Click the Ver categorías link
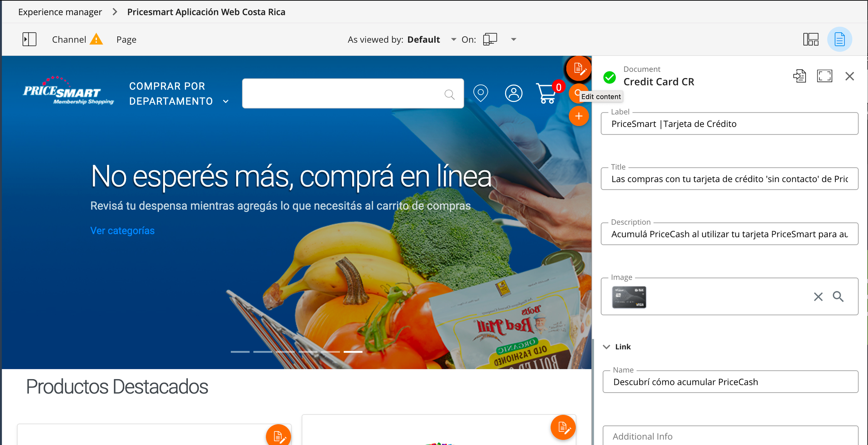This screenshot has height=445, width=868. [123, 231]
